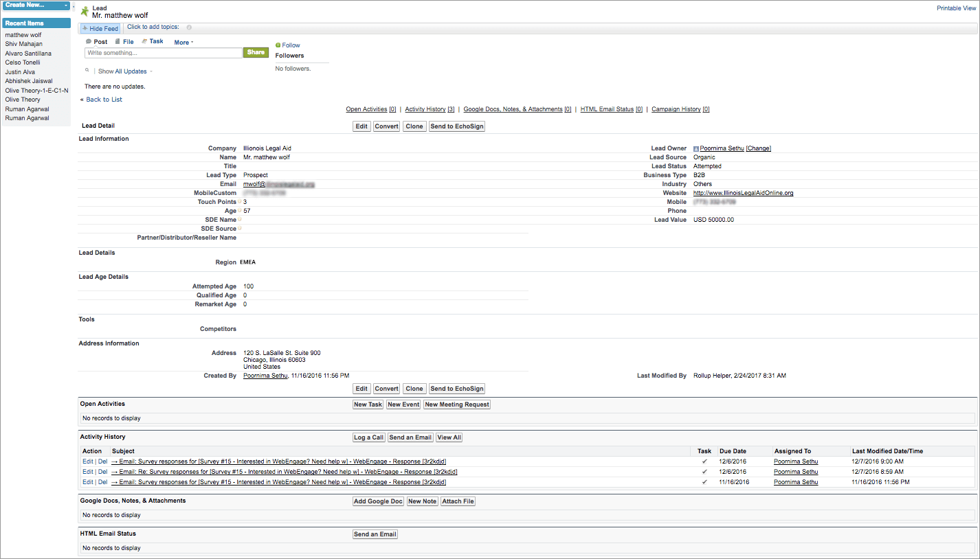The image size is (980, 559).
Task: Jump to Activity History section link
Action: tap(425, 109)
